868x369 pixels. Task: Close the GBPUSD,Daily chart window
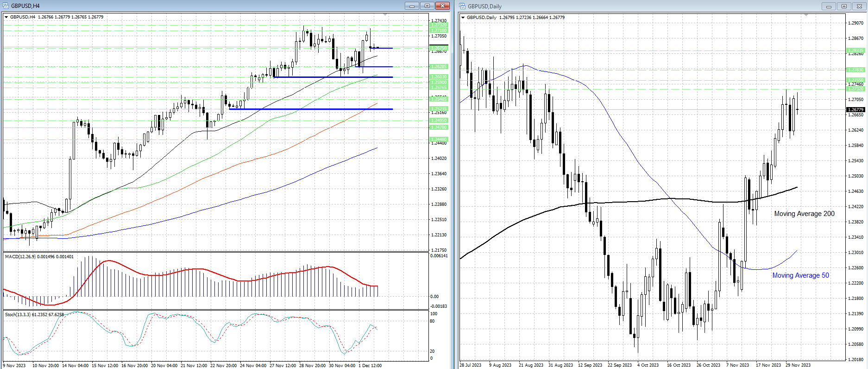[x=859, y=6]
